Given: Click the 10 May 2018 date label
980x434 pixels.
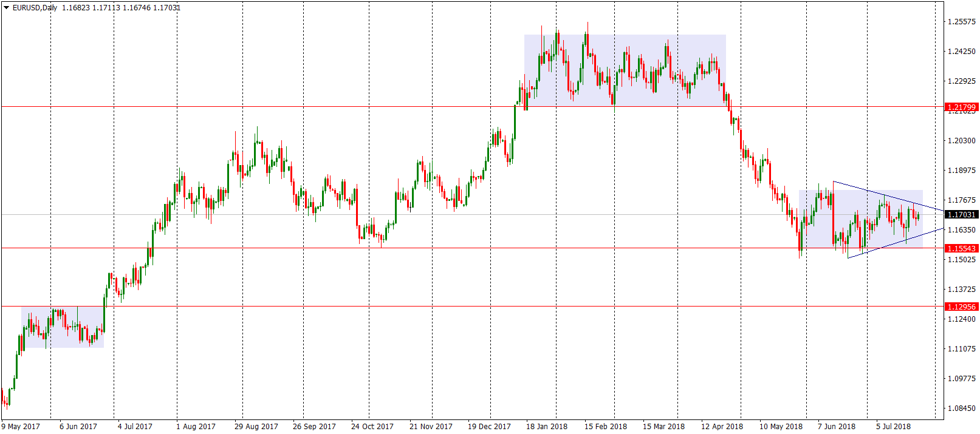Looking at the screenshot, I should tap(781, 427).
